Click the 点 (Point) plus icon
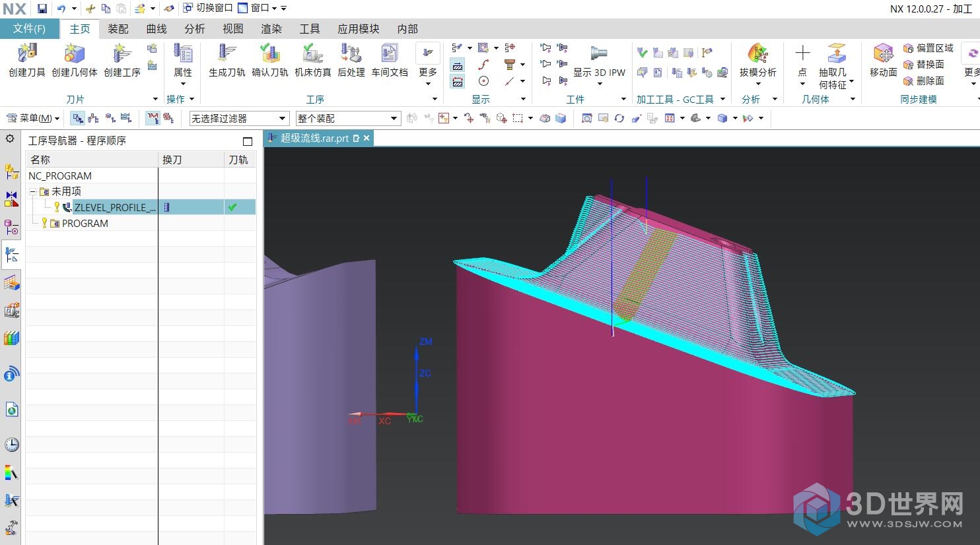980x545 pixels. 802,53
